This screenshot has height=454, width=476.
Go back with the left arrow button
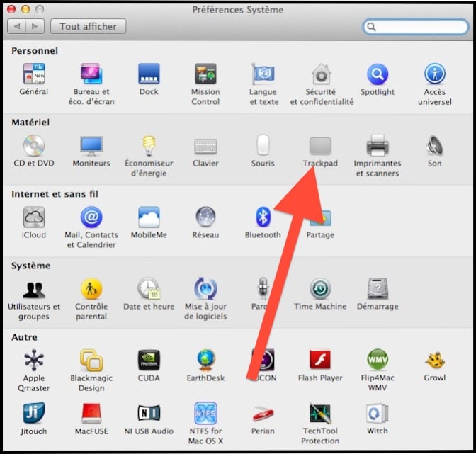click(x=17, y=26)
